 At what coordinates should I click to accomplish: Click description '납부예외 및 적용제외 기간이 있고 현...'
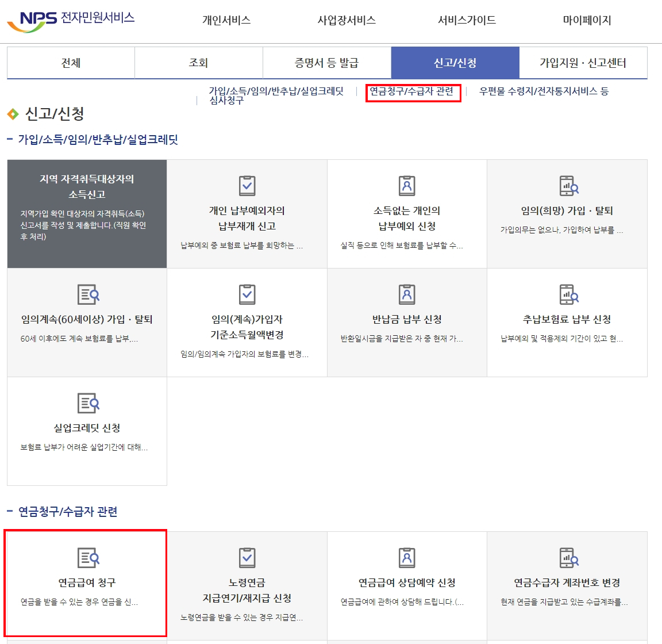click(561, 339)
